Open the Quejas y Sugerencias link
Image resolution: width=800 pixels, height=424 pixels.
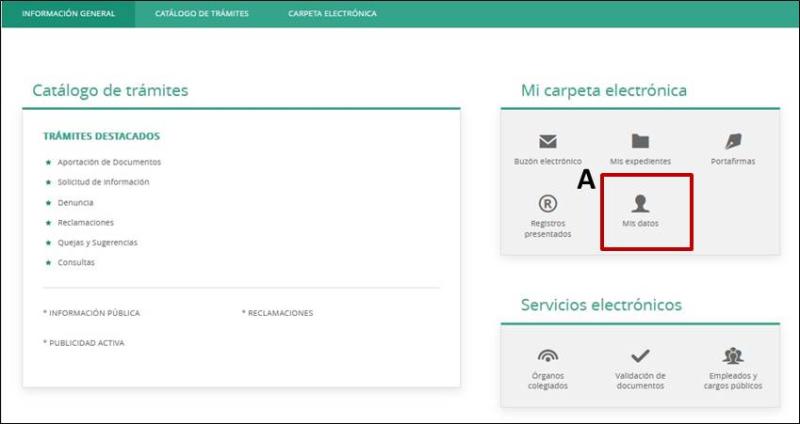coord(97,242)
